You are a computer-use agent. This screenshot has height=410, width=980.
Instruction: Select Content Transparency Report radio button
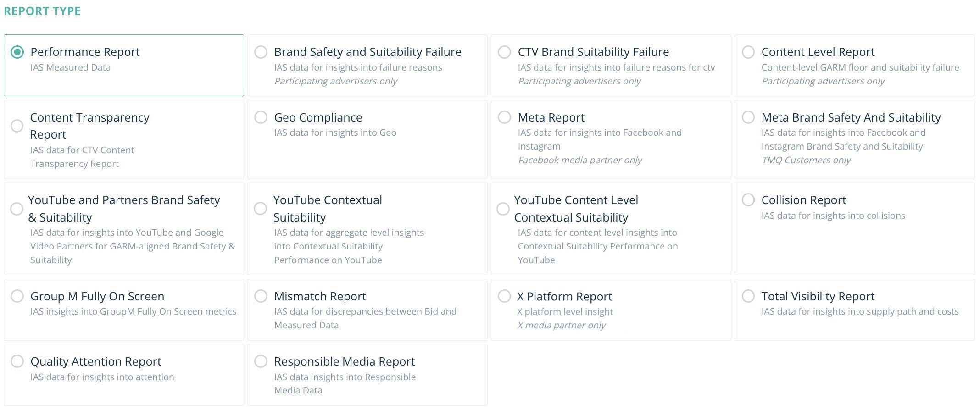[17, 126]
